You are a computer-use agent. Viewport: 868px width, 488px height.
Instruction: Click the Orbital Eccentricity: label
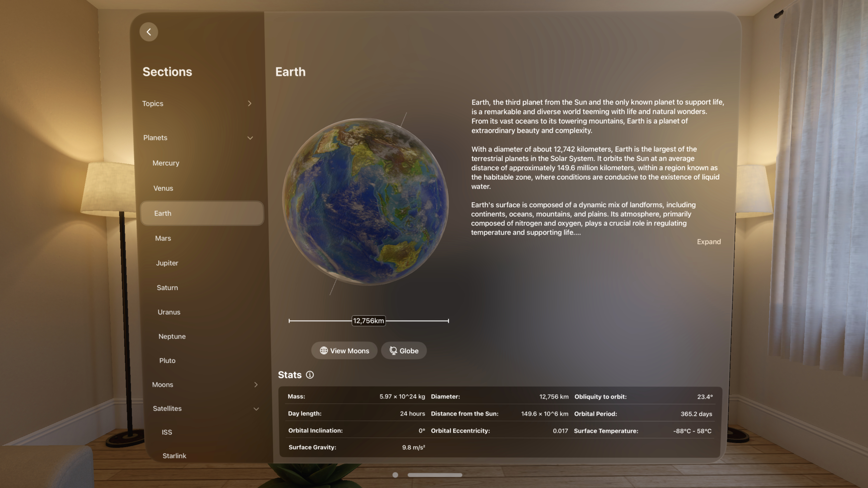tap(460, 431)
